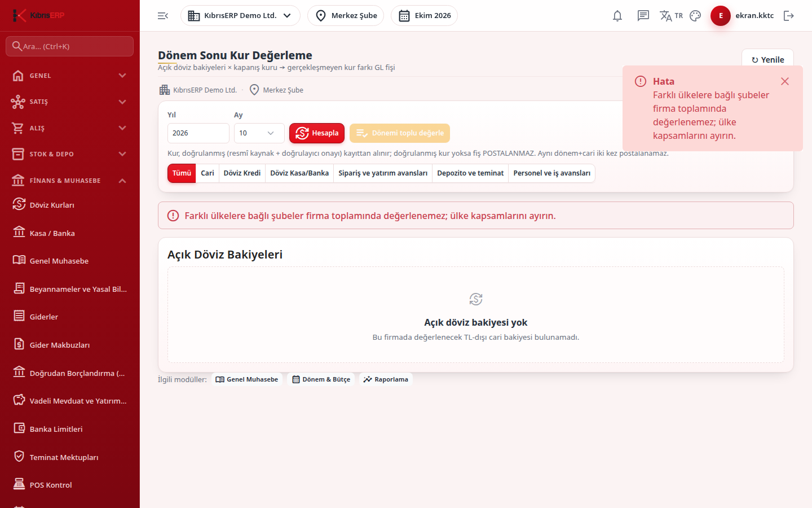Open Banka Limitleri module
This screenshot has width=812, height=508.
pyautogui.click(x=70, y=429)
